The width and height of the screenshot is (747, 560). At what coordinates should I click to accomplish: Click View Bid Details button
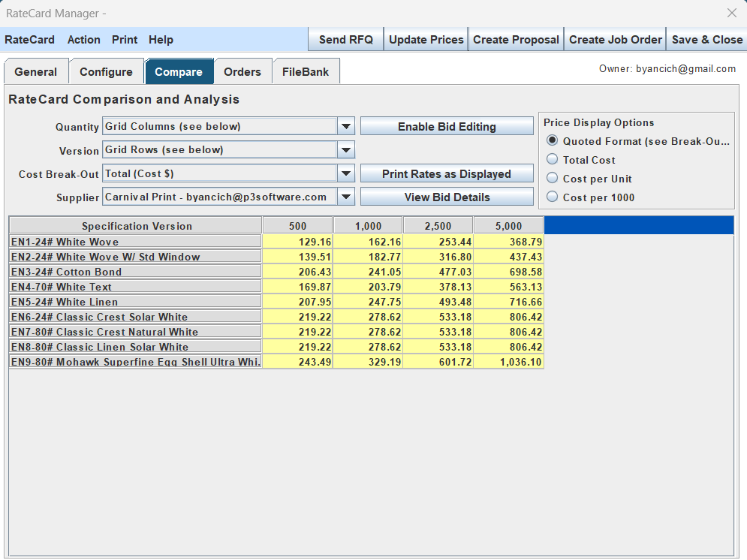[x=447, y=197]
